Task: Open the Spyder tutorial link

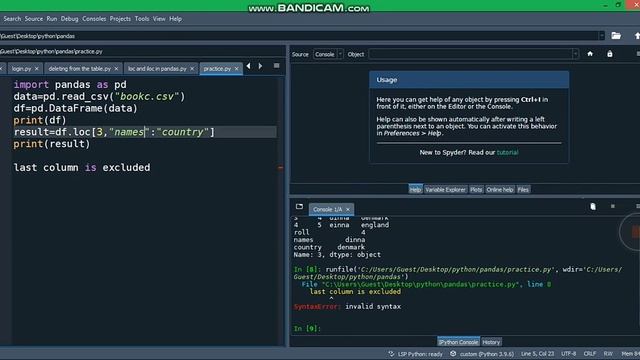Action: (507, 152)
